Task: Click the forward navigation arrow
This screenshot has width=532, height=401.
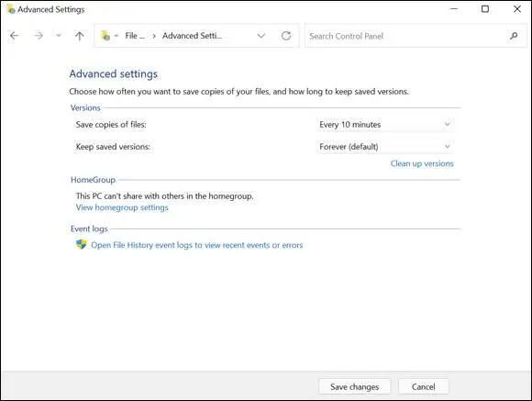Action: (39, 36)
